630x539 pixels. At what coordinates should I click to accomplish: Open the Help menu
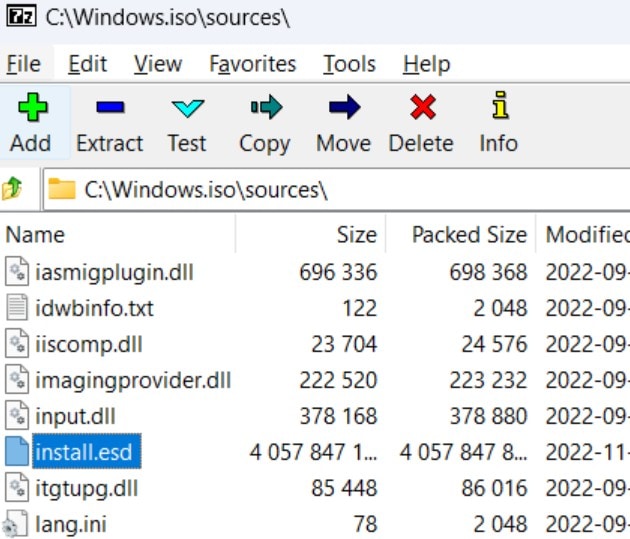coord(427,64)
